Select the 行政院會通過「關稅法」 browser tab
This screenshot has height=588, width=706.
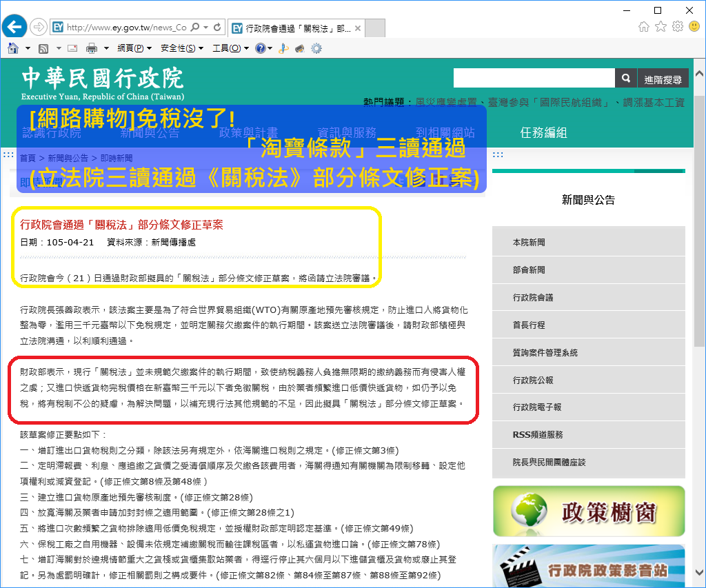[296, 28]
